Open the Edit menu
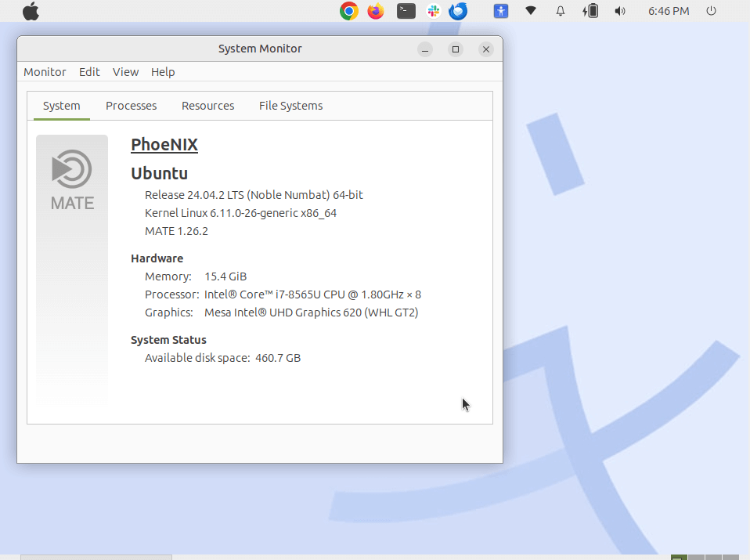The width and height of the screenshot is (750, 560). 89,72
